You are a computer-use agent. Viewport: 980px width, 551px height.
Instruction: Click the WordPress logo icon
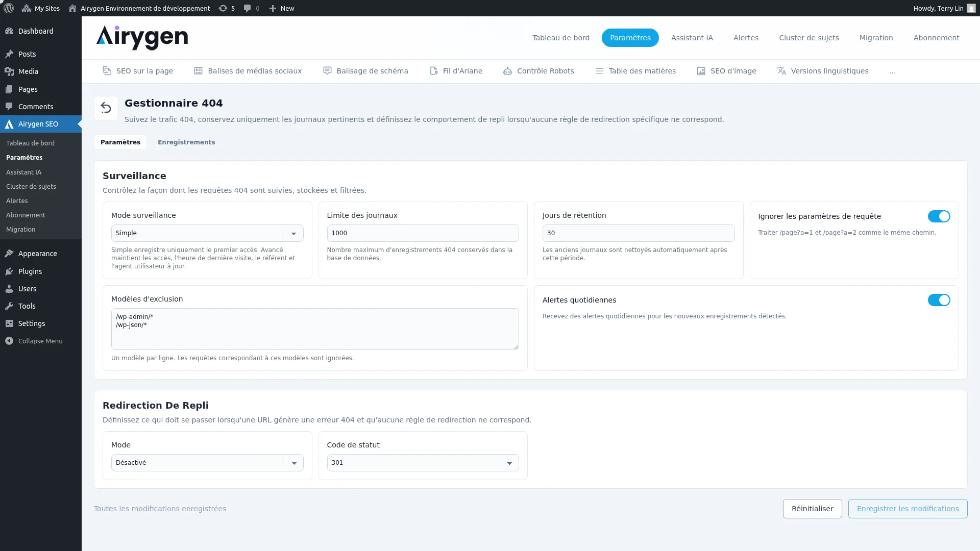pyautogui.click(x=9, y=8)
